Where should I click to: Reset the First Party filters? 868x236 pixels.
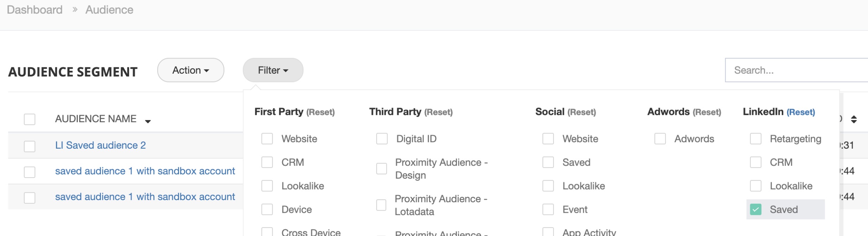pyautogui.click(x=320, y=112)
